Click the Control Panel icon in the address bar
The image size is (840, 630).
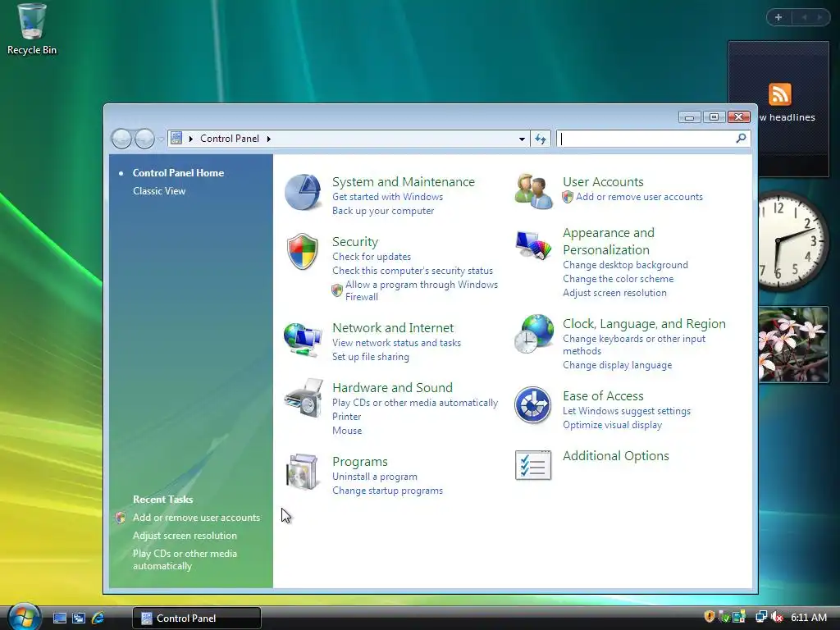click(x=176, y=138)
